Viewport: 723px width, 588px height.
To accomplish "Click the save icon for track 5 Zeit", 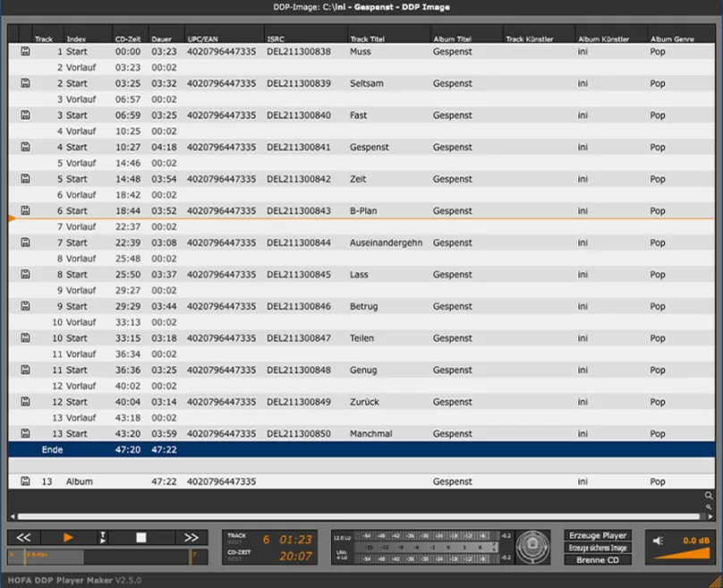I will point(25,178).
